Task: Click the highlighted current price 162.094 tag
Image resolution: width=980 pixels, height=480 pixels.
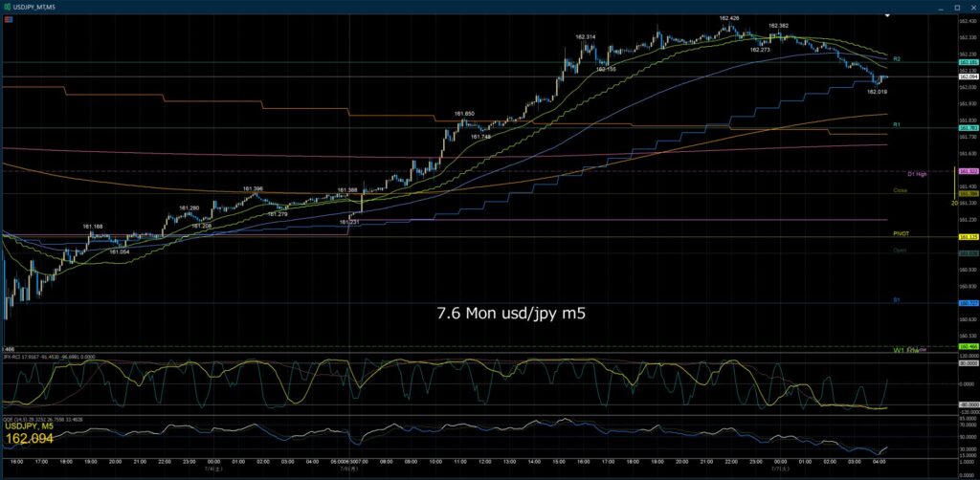Action: [968, 76]
